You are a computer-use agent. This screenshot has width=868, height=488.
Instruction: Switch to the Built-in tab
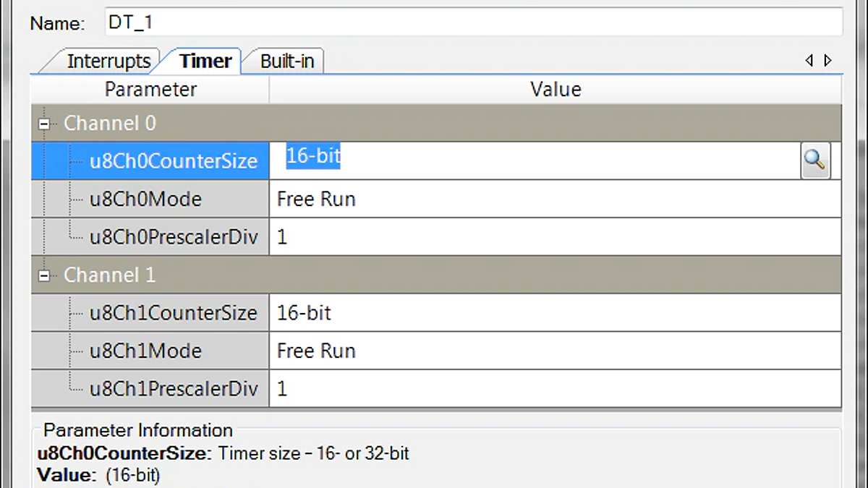[286, 61]
